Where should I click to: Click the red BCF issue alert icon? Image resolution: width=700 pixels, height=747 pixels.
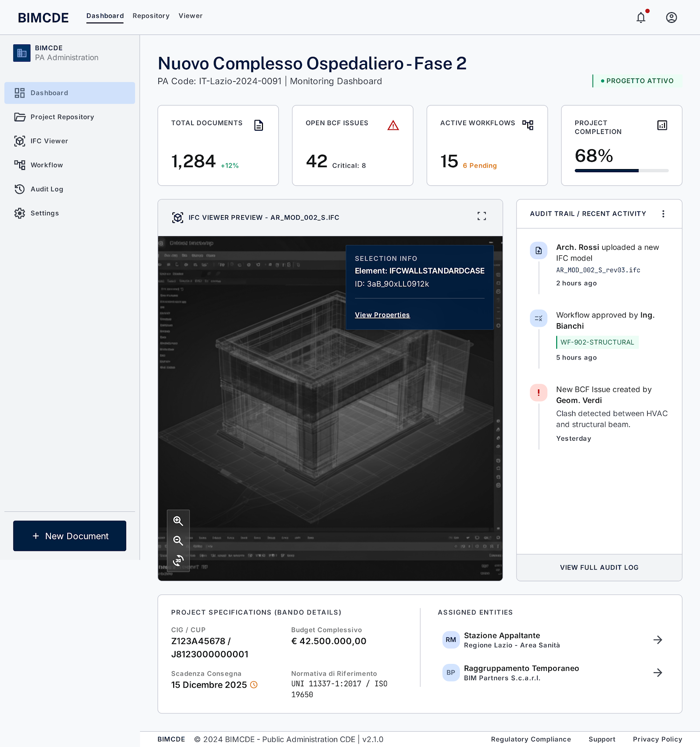click(x=538, y=393)
